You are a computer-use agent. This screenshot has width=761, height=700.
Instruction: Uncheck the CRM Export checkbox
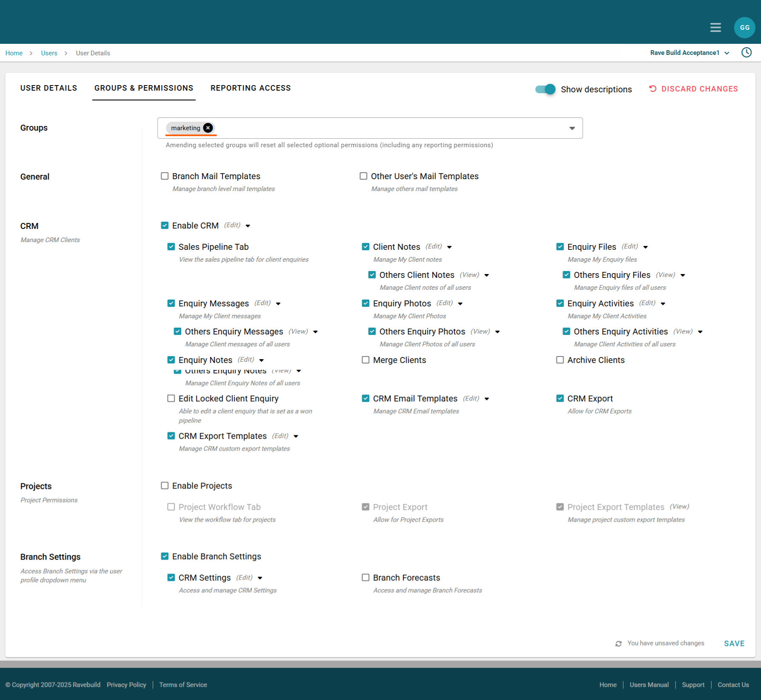coord(560,398)
